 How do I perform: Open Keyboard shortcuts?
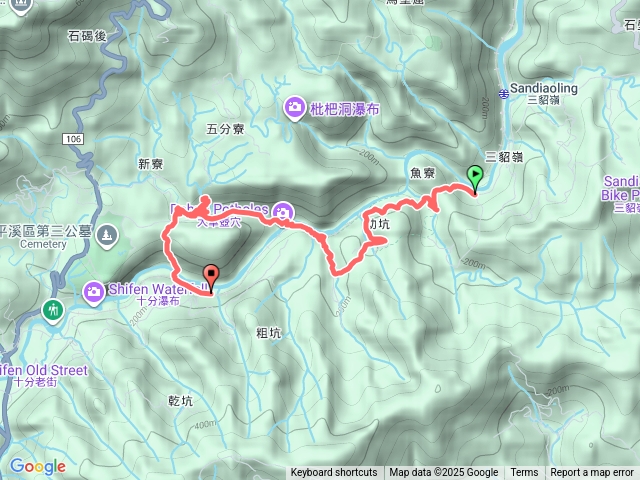click(334, 473)
